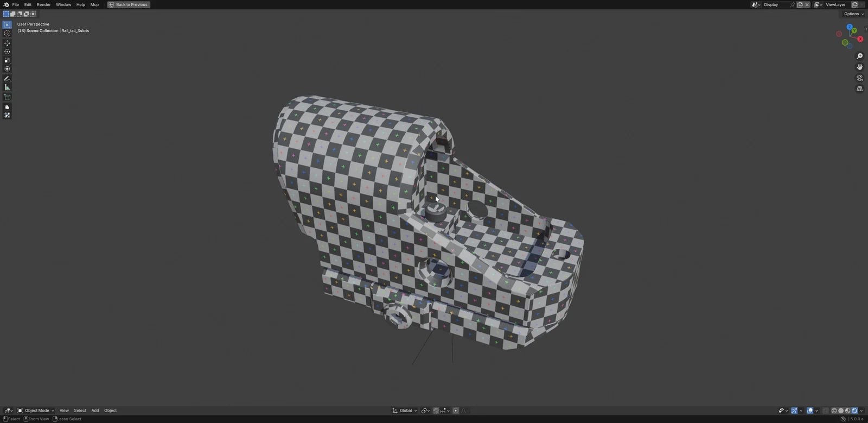This screenshot has width=868, height=423.
Task: Toggle proportional editing in the header
Action: (456, 411)
